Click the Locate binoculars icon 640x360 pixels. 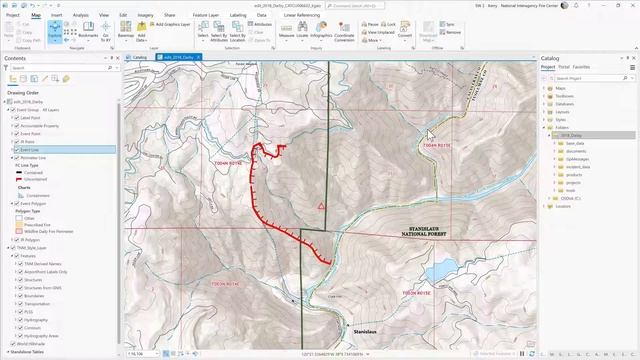(302, 27)
